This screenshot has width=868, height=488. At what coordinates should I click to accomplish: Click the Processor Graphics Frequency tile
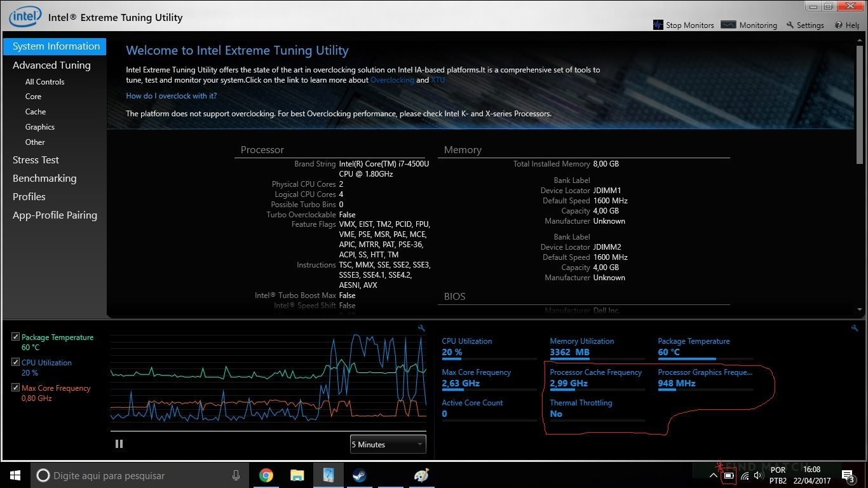(705, 379)
